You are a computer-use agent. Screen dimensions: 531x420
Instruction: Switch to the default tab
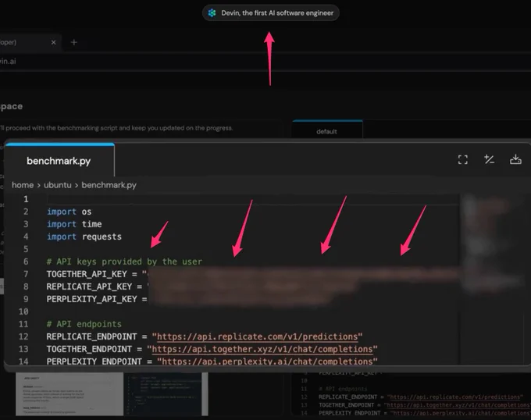click(x=327, y=131)
